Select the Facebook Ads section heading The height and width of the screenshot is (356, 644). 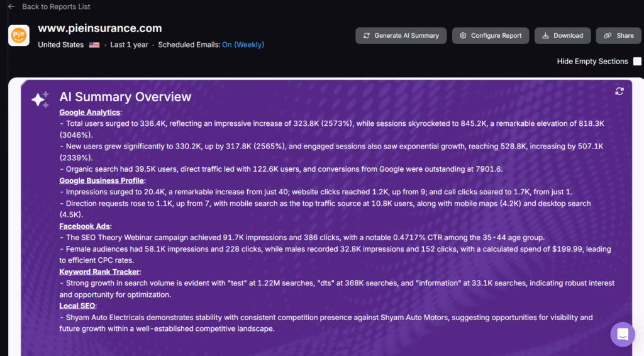[86, 226]
